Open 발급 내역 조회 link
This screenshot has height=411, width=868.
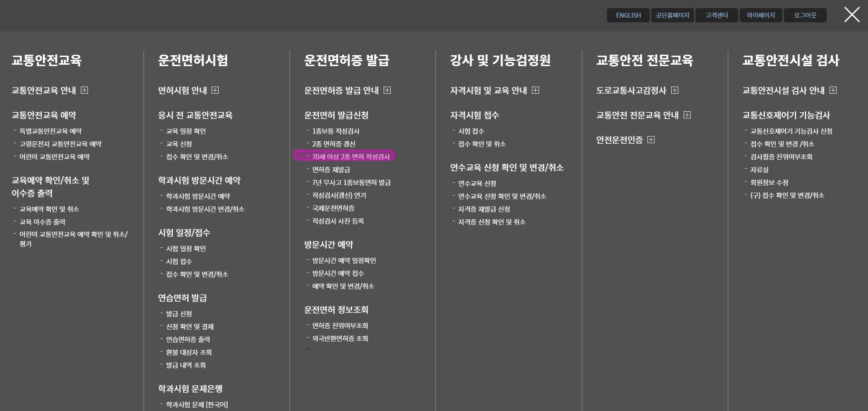point(186,365)
